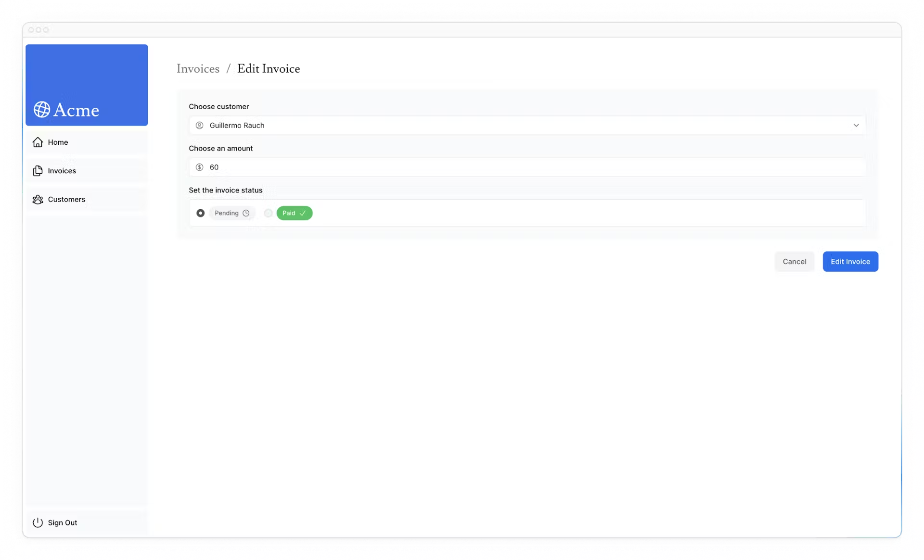Click the Cancel button

(x=794, y=261)
